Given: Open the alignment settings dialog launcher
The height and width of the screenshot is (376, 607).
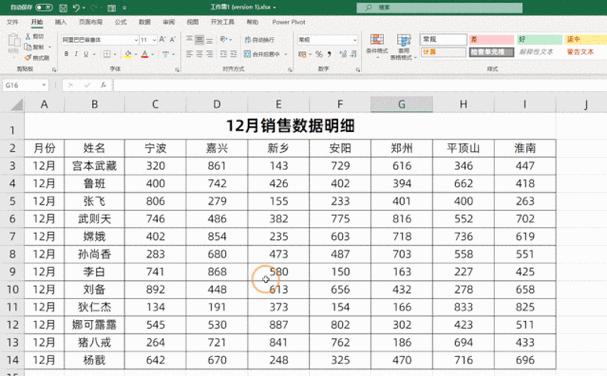Looking at the screenshot, I should pyautogui.click(x=290, y=70).
